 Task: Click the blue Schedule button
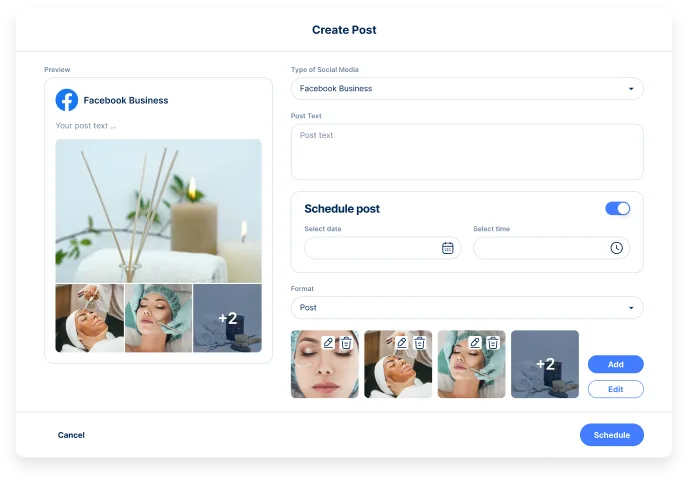click(611, 435)
